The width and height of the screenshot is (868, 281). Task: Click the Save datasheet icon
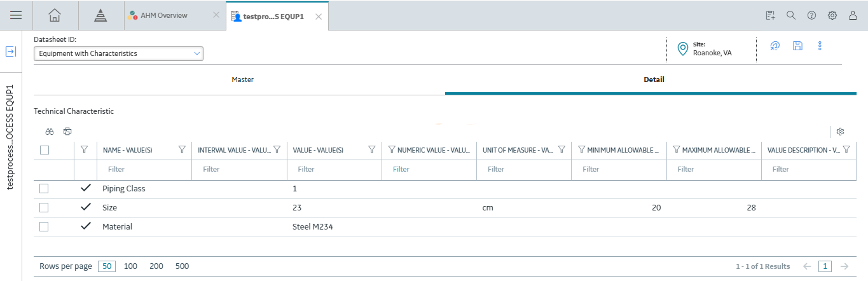click(x=797, y=46)
